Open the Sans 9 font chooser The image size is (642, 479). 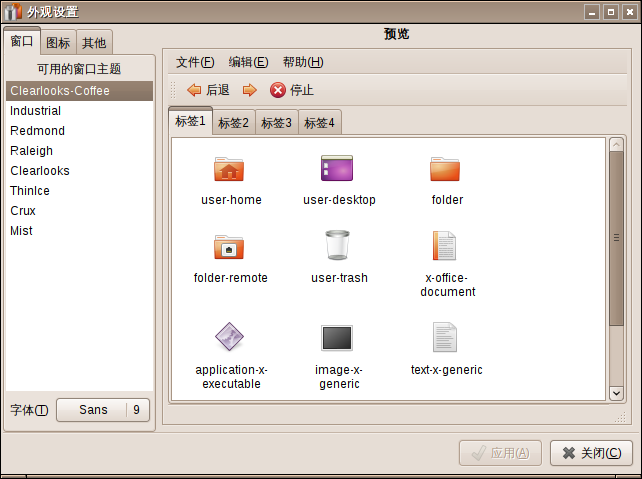(x=103, y=410)
